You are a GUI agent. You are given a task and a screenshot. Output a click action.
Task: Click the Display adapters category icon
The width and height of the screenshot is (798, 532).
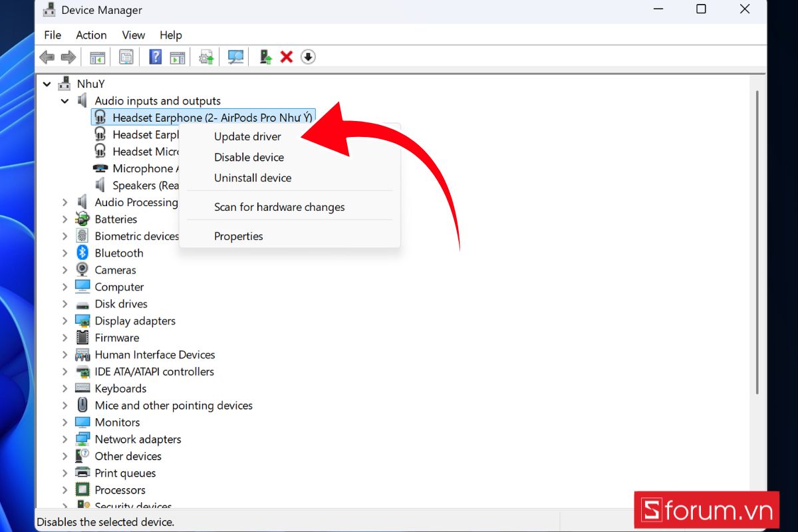[x=82, y=321]
